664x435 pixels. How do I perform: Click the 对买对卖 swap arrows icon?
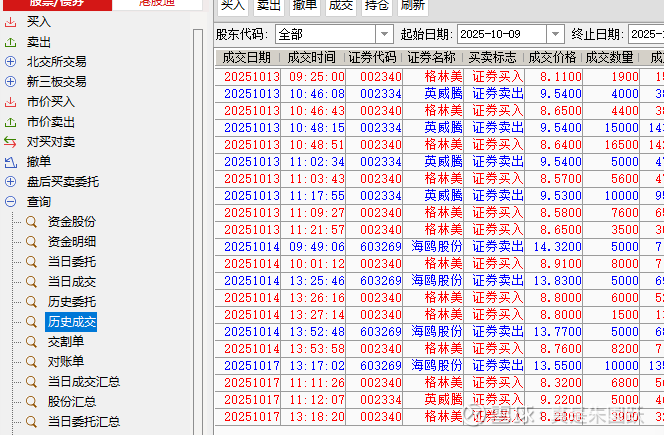pyautogui.click(x=10, y=142)
